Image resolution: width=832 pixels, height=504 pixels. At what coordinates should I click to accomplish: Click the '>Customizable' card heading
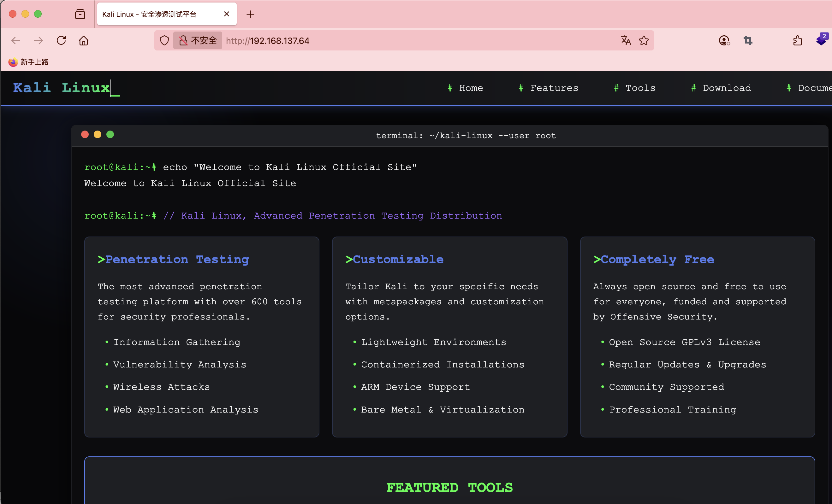click(x=395, y=260)
